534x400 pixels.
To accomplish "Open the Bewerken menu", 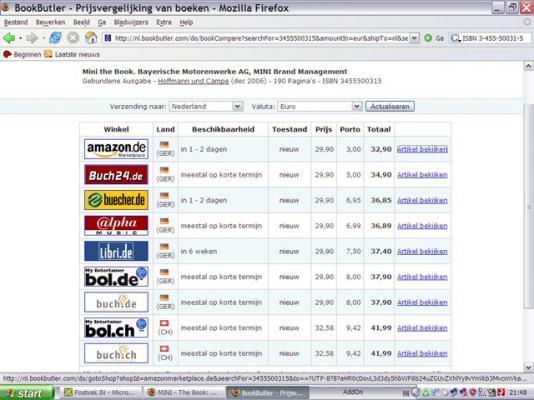I will [50, 22].
